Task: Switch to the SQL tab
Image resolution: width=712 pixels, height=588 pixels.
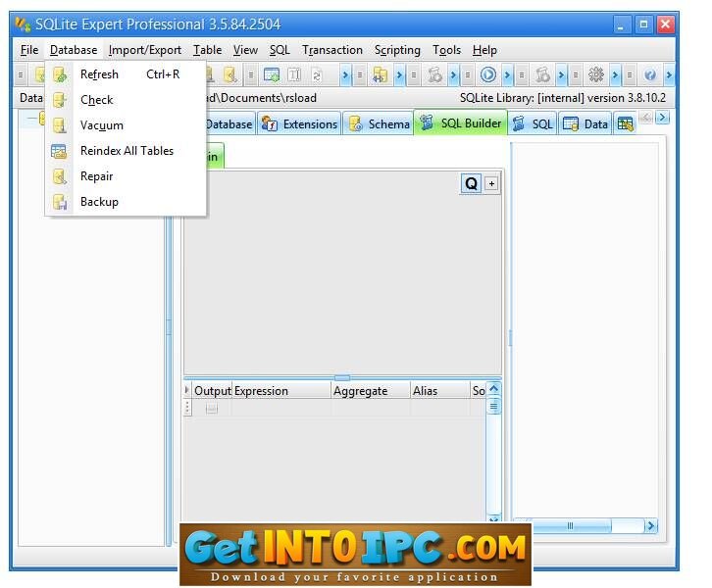Action: point(533,123)
